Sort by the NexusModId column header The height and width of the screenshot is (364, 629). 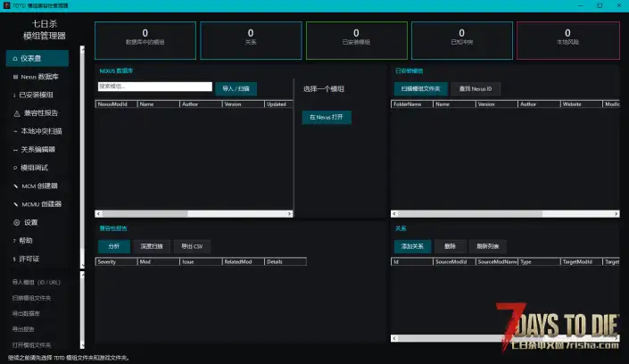pyautogui.click(x=116, y=104)
